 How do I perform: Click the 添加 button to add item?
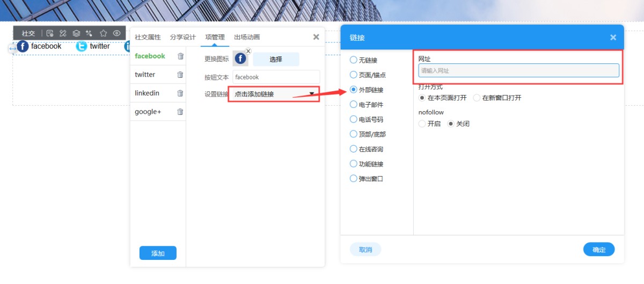click(x=158, y=253)
